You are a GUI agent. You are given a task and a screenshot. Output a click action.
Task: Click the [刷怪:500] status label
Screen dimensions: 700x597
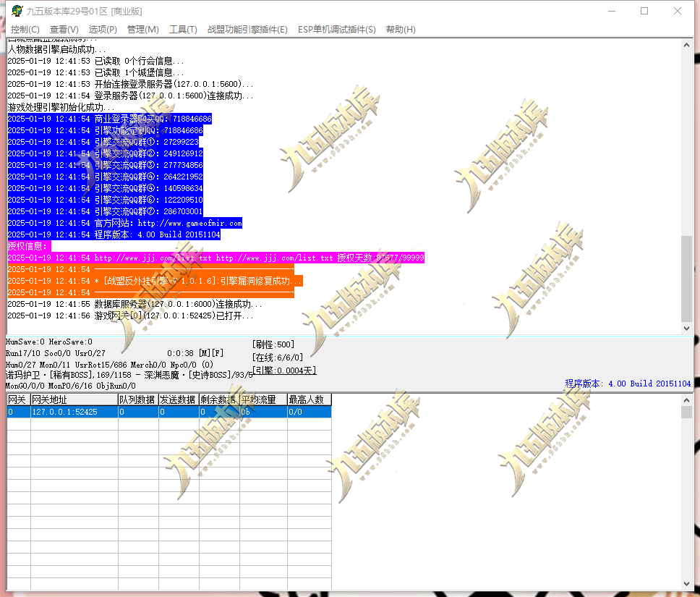273,344
